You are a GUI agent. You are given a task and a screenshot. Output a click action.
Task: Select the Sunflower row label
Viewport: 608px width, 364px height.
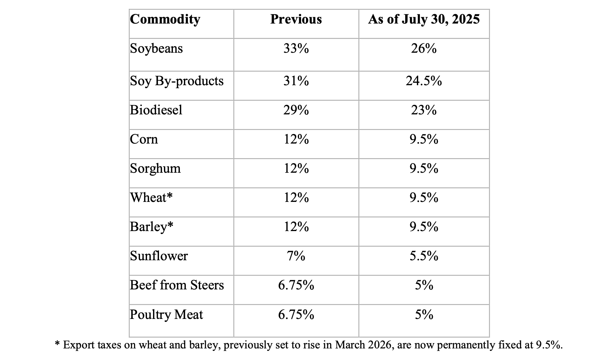(159, 256)
